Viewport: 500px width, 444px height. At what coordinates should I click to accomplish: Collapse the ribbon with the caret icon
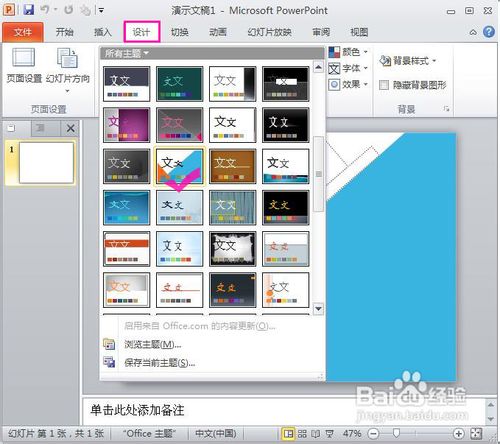tap(473, 32)
